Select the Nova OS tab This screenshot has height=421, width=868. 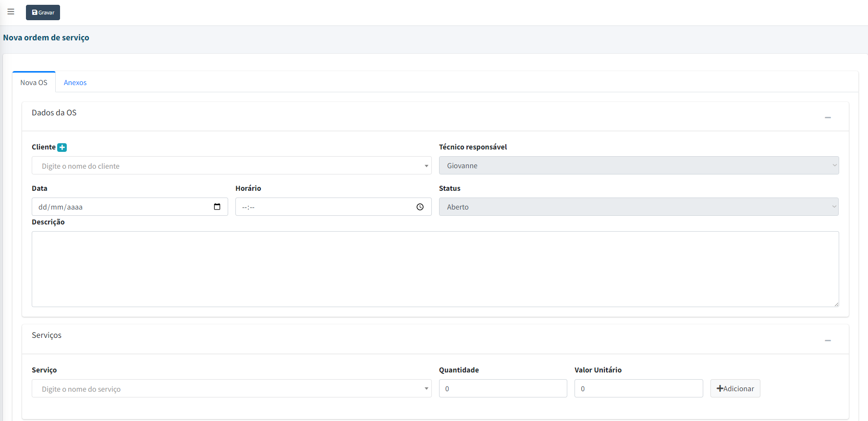click(x=34, y=83)
